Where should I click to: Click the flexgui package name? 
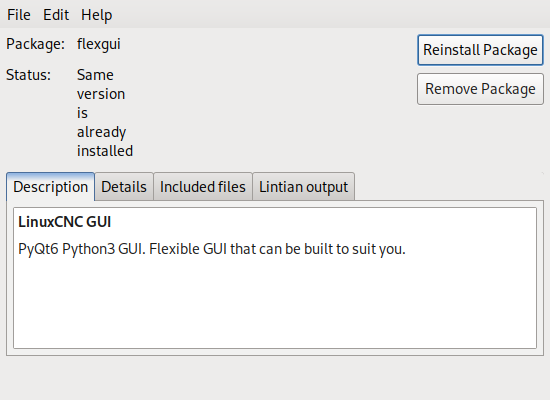99,44
